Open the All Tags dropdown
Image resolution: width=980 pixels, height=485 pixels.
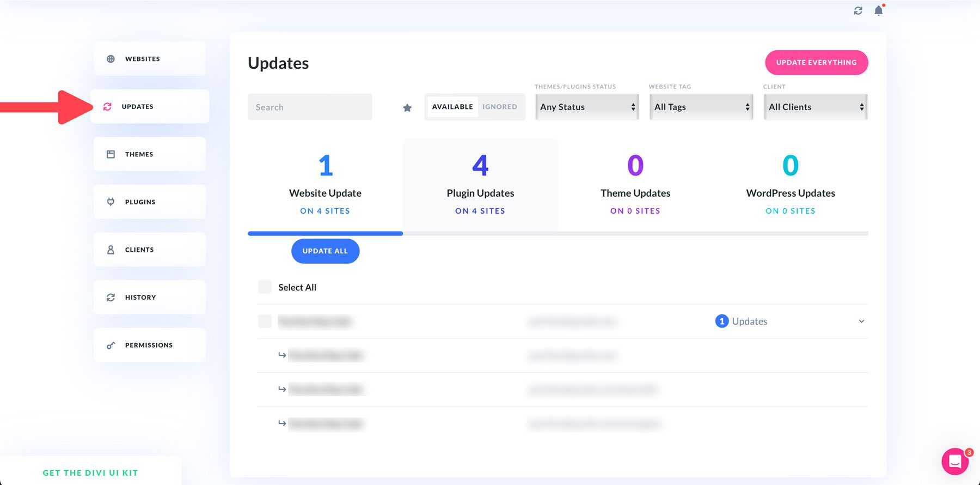click(701, 107)
